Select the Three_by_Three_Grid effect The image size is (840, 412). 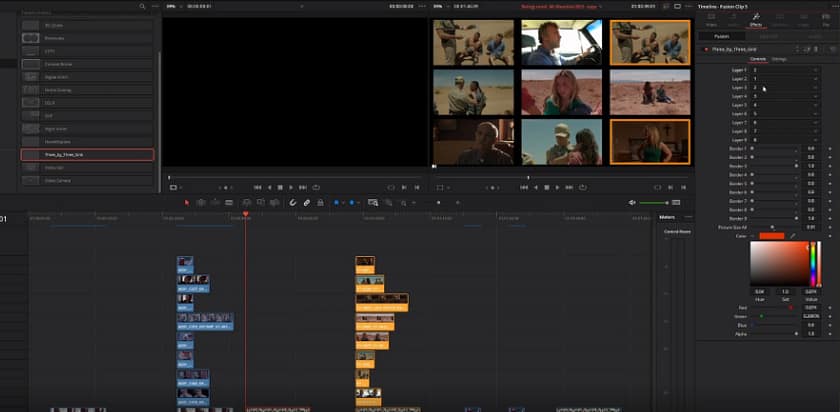click(x=87, y=155)
